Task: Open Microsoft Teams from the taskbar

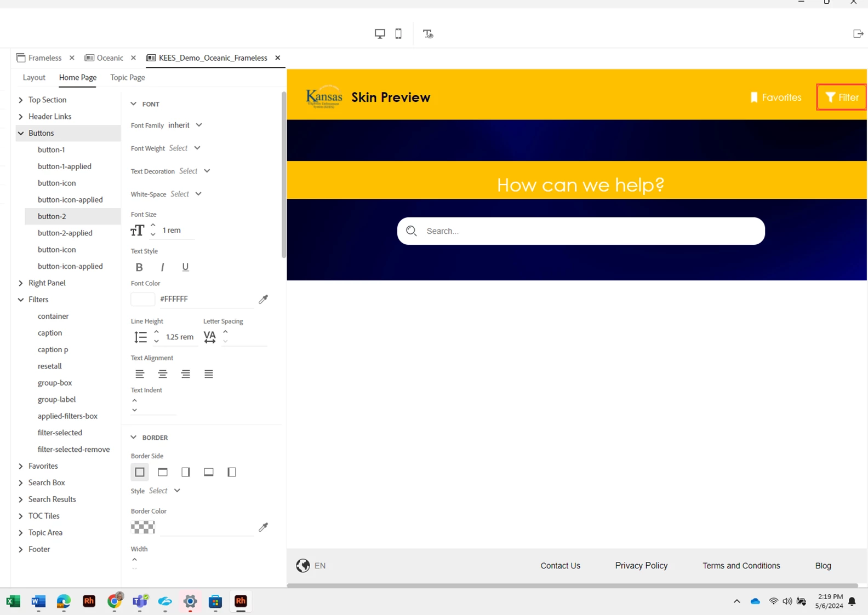Action: click(x=140, y=601)
